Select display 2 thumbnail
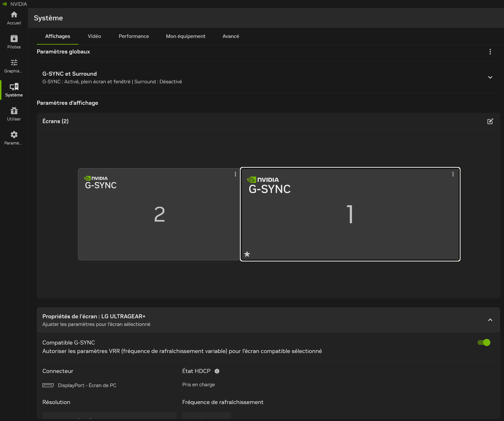Viewport: 504px width, 421px height. click(159, 214)
